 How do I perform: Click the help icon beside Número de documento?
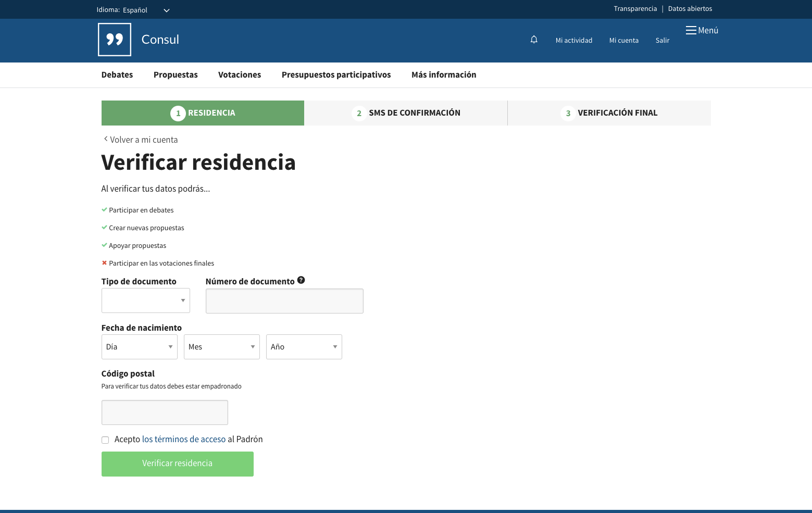click(x=301, y=280)
